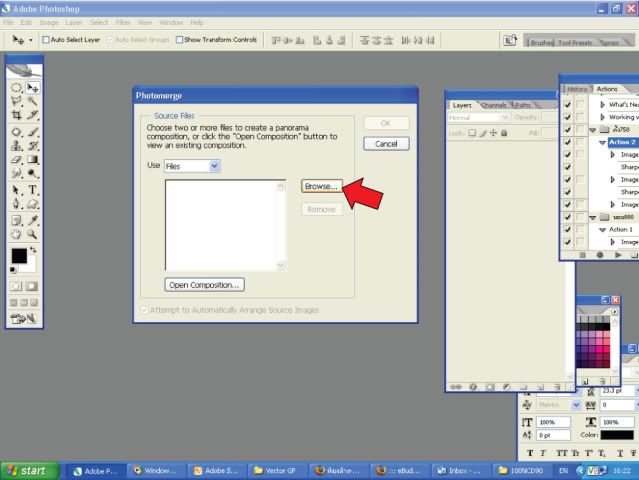
Task: Open the Window menu
Action: tap(171, 22)
